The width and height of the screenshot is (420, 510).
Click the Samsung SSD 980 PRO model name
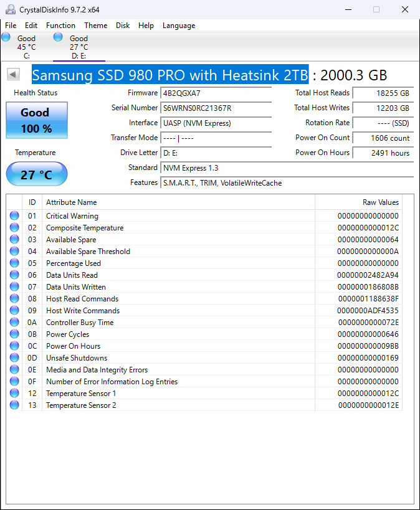point(170,75)
